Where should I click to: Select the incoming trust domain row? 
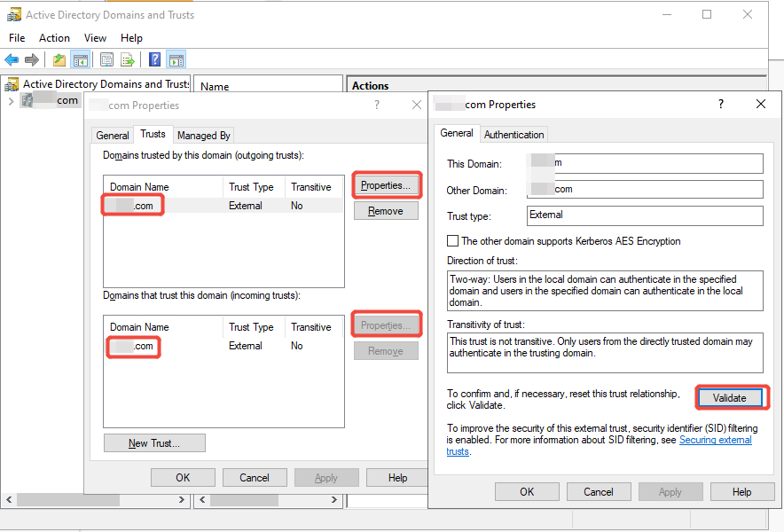tap(223, 346)
